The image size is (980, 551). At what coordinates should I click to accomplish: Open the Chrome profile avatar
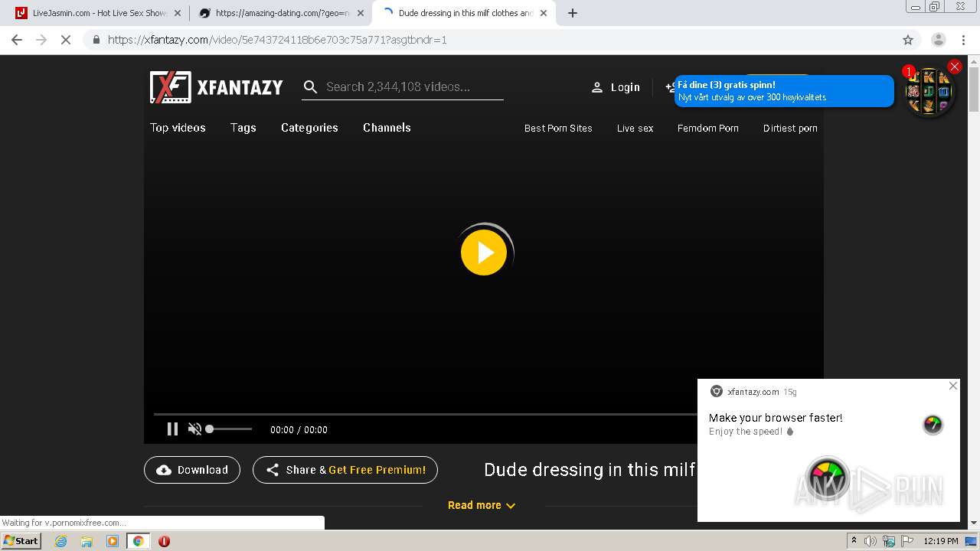[939, 40]
